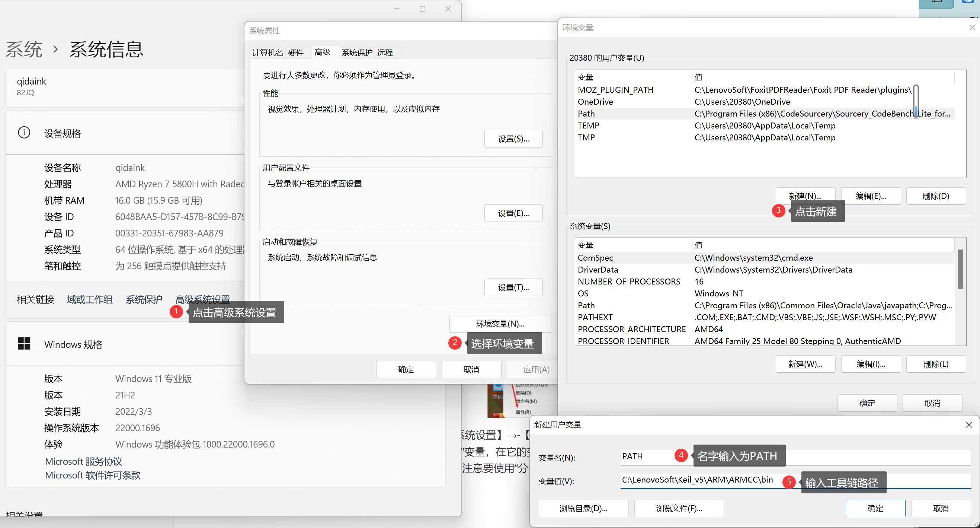Click the device specs info icon

pos(24,133)
